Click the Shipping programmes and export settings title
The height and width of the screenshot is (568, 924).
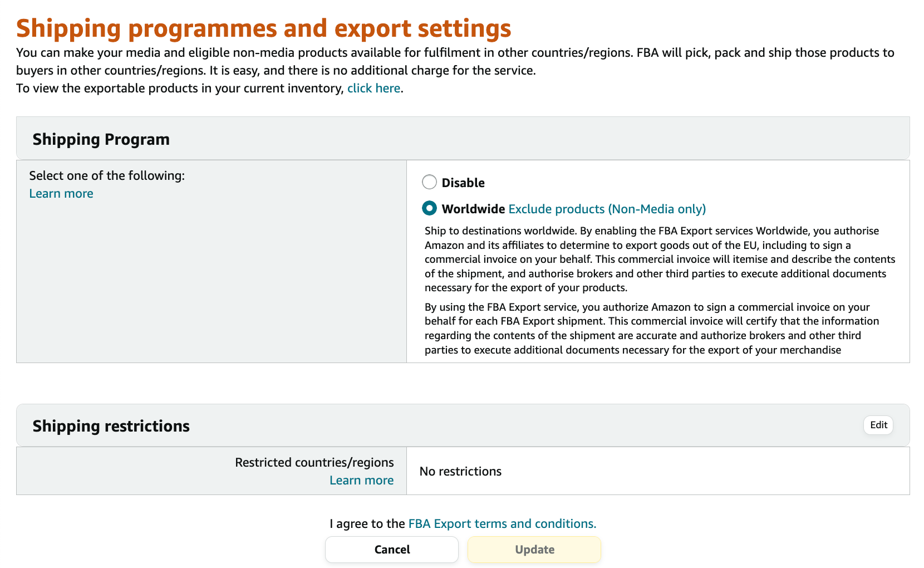(x=264, y=28)
